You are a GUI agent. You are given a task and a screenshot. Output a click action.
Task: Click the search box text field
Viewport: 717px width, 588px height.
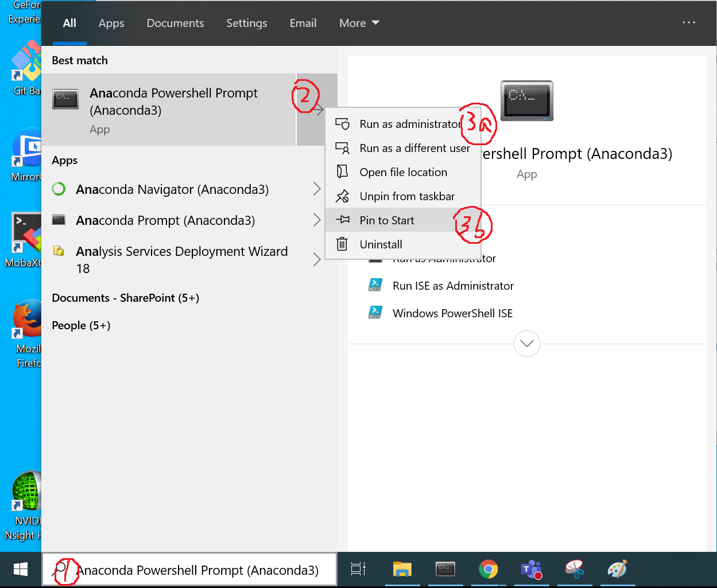[189, 570]
